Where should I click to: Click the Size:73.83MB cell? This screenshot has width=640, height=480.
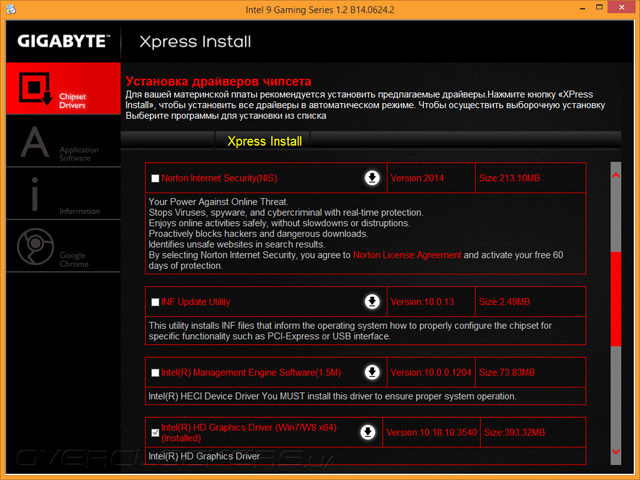coord(531,372)
